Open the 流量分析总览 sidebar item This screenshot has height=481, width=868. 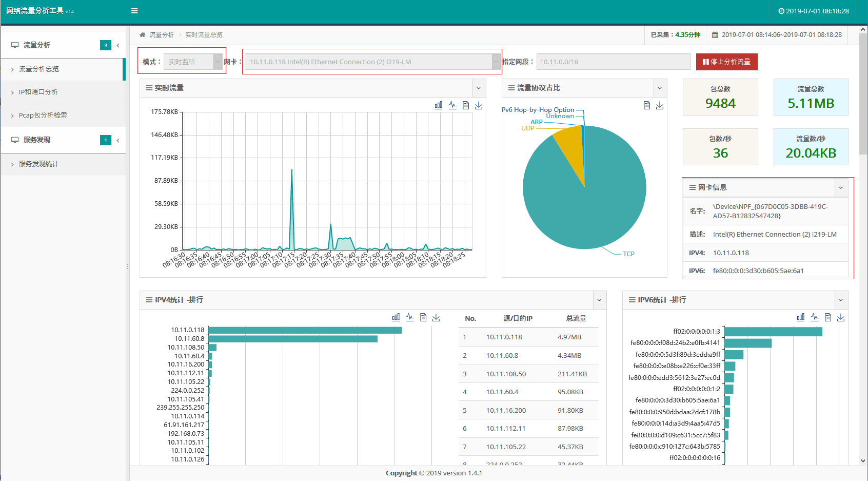39,69
